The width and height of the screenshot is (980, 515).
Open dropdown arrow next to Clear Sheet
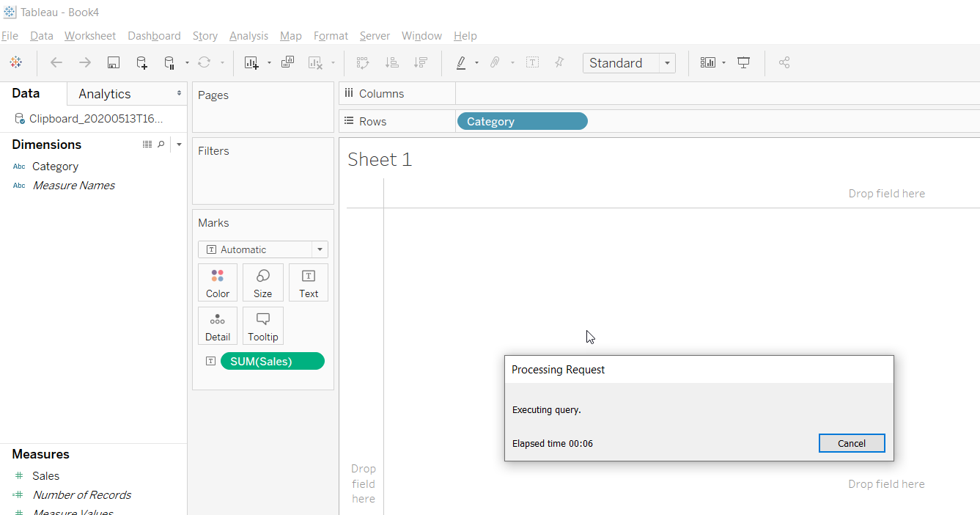click(x=334, y=63)
